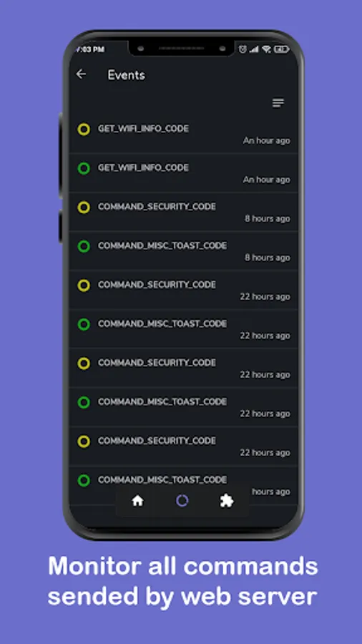Image resolution: width=362 pixels, height=644 pixels.
Task: Click green status circle of second GET_WIFI_INFO_CODE
Action: [x=84, y=168]
